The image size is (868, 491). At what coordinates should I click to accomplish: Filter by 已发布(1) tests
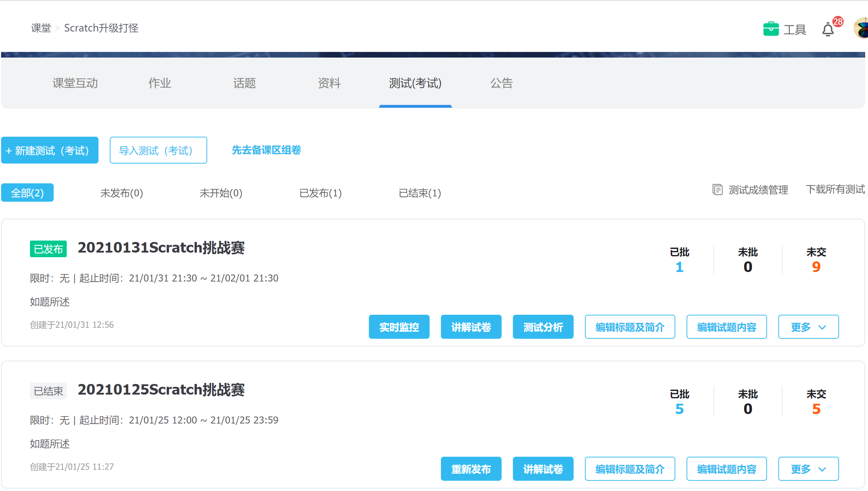tap(321, 193)
